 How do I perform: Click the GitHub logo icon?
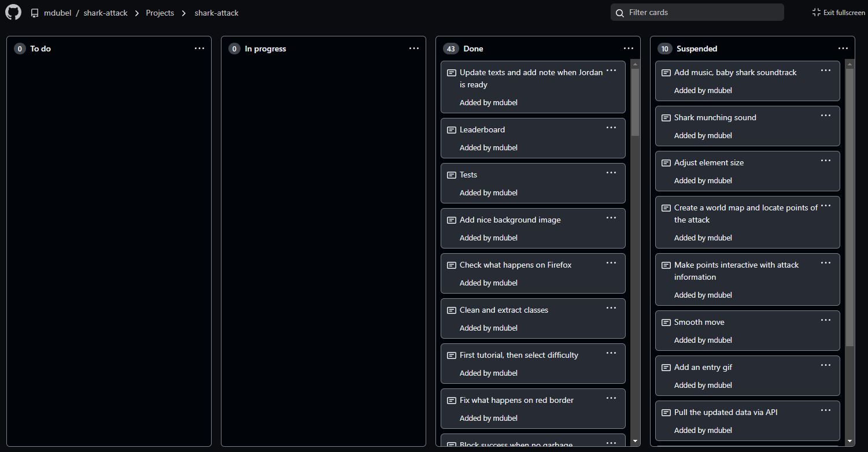click(x=13, y=12)
